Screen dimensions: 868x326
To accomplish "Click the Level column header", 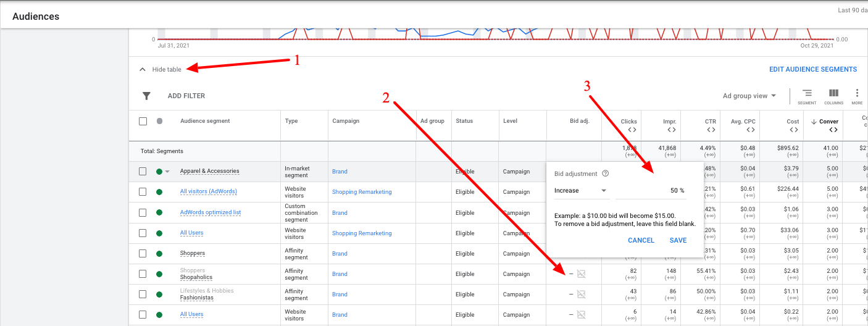I will click(510, 121).
